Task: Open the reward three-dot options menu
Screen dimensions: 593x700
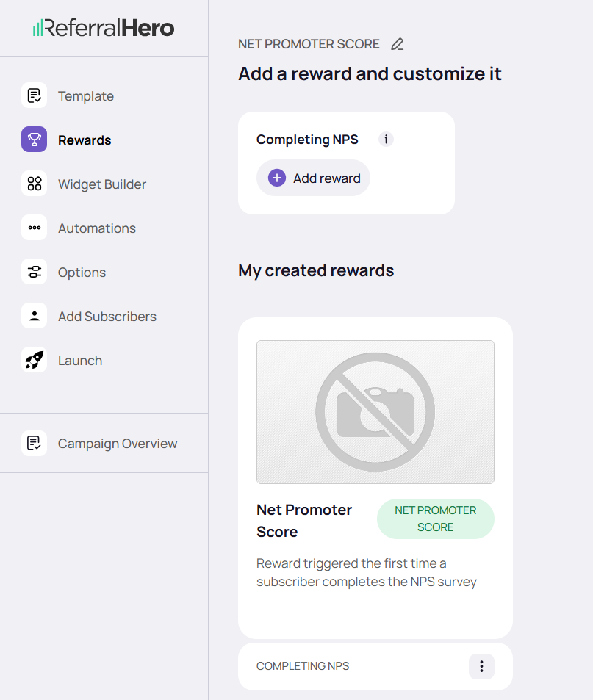Action: click(x=481, y=666)
